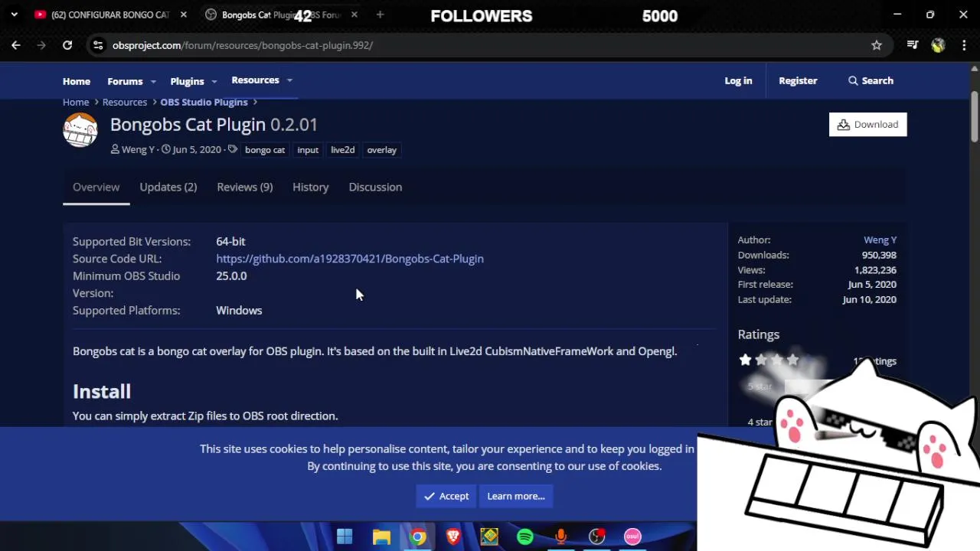Open the Discussion tab
The image size is (980, 551).
(x=375, y=187)
